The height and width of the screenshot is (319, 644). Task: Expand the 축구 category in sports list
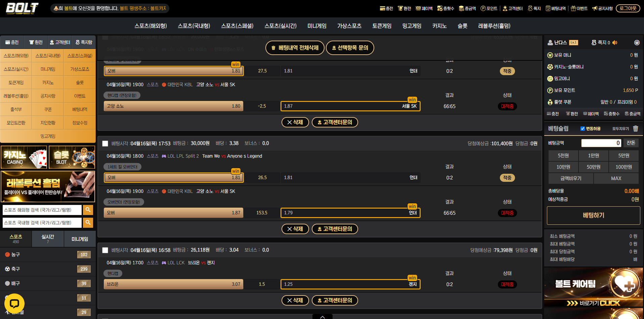point(15,269)
